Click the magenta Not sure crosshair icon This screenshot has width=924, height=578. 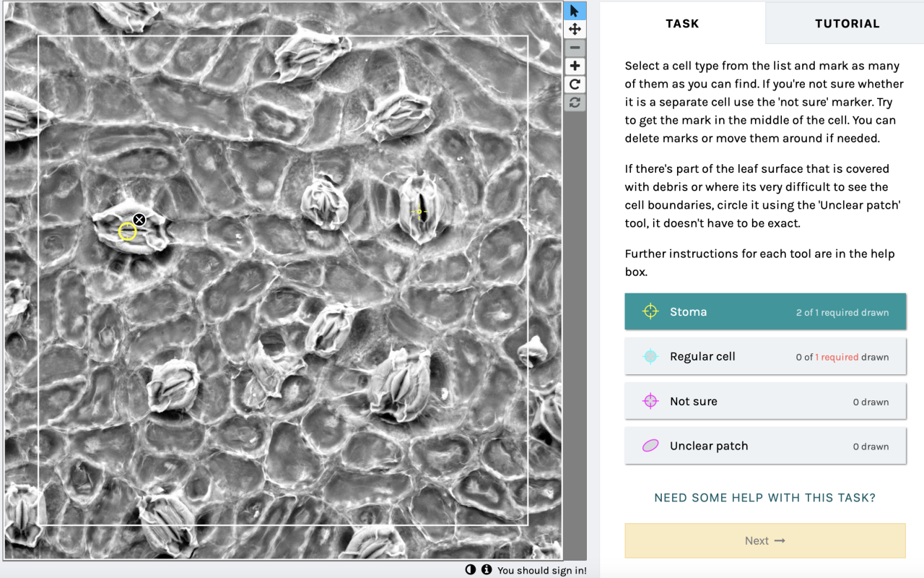point(650,401)
